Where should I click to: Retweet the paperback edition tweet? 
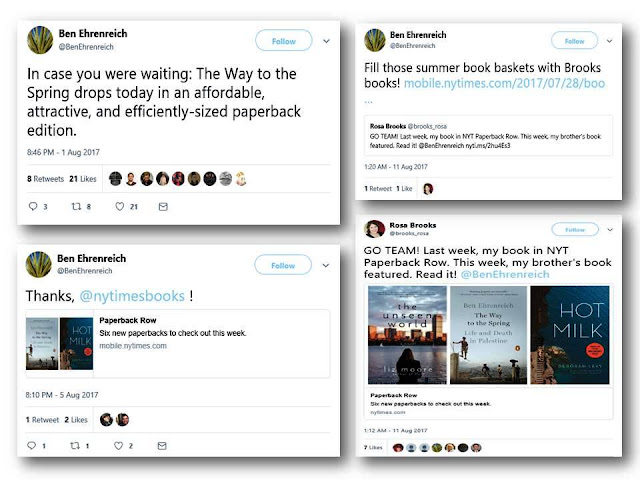click(x=76, y=207)
